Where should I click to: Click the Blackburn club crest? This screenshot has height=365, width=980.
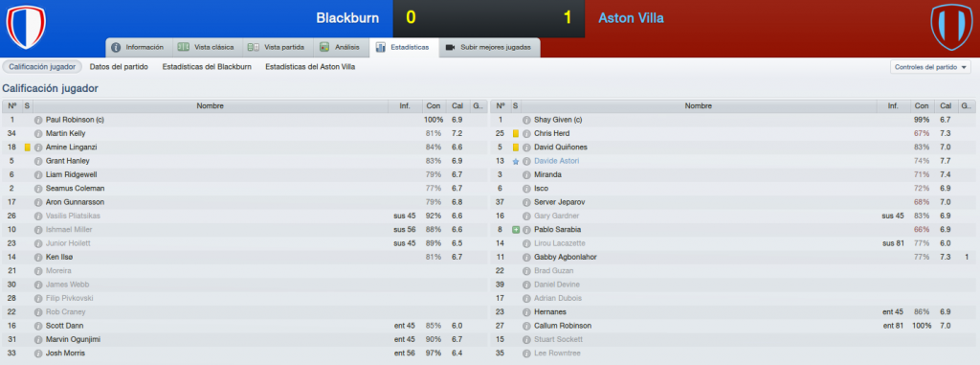[26, 27]
